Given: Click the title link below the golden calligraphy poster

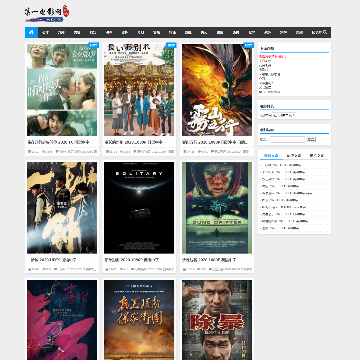Looking at the screenshot, I should (52, 260).
